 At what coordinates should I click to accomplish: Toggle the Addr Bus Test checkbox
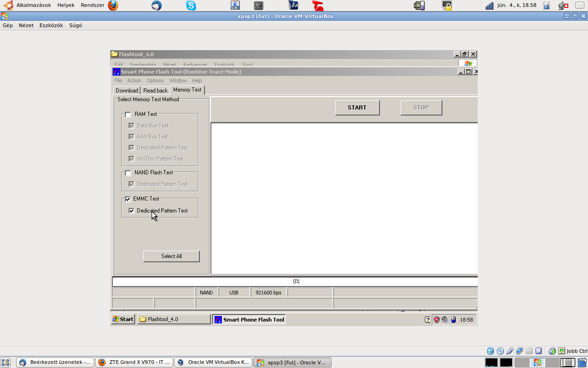tap(132, 137)
